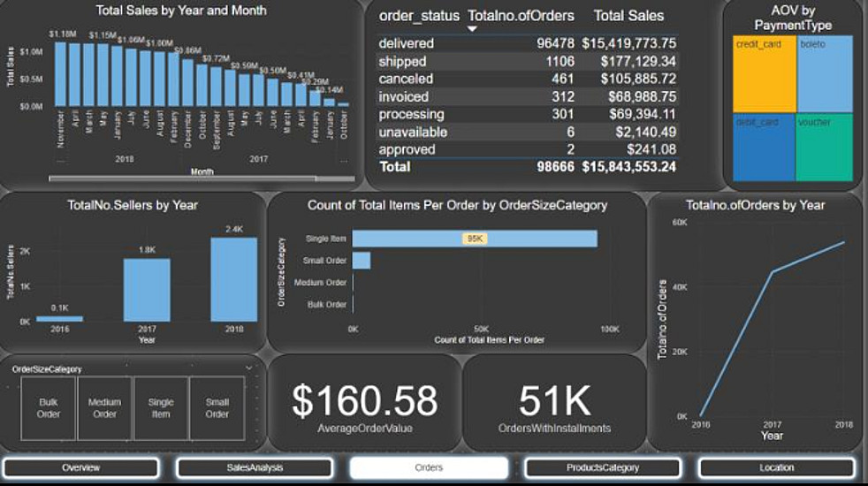
Task: Sort table by the order_status header
Action: coord(419,16)
